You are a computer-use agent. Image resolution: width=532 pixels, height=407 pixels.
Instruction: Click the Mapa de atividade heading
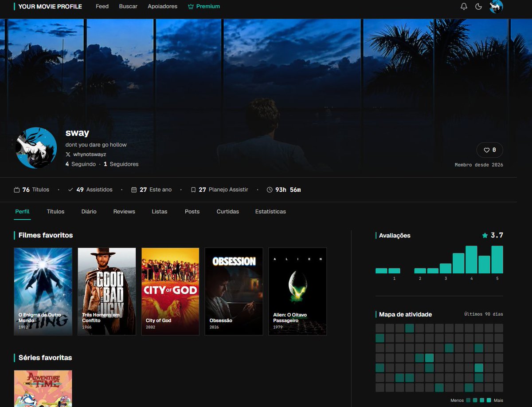pyautogui.click(x=405, y=314)
